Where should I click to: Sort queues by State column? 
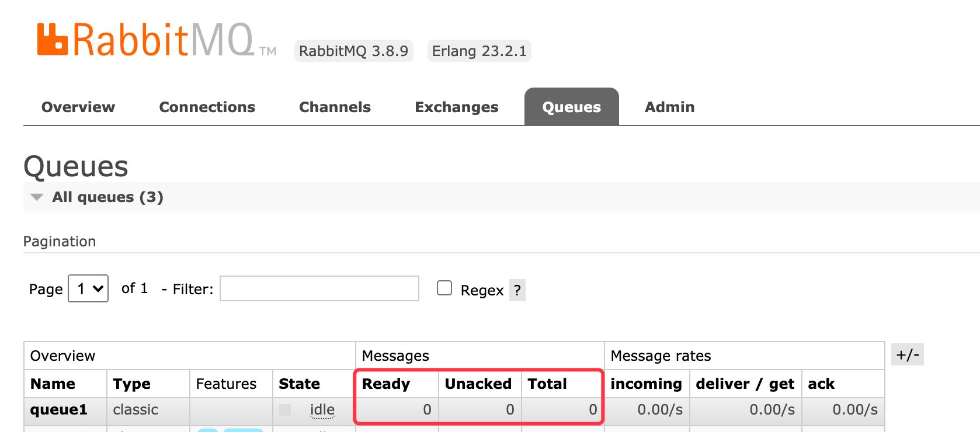coord(300,384)
